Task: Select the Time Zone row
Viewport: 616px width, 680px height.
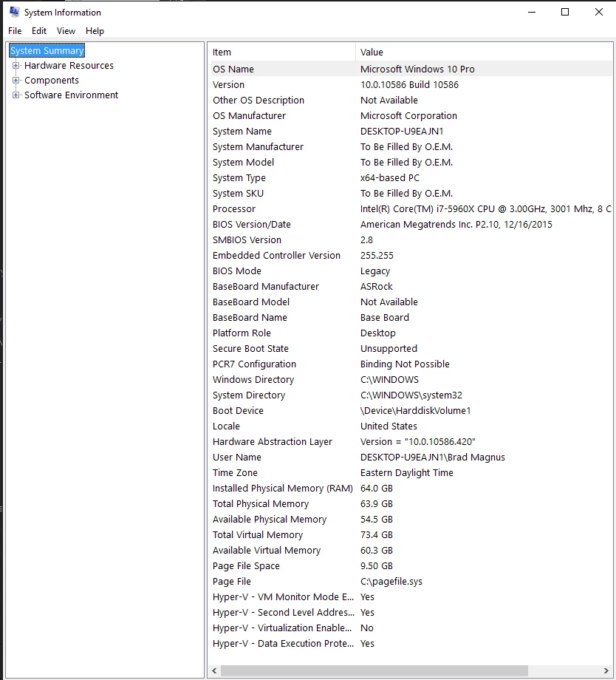Action: 410,473
